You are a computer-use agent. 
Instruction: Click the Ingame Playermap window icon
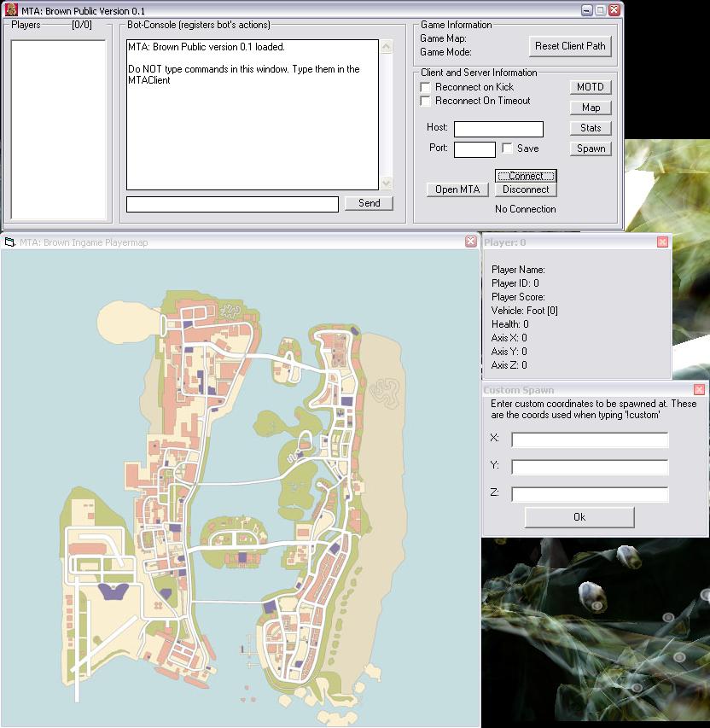tap(10, 242)
